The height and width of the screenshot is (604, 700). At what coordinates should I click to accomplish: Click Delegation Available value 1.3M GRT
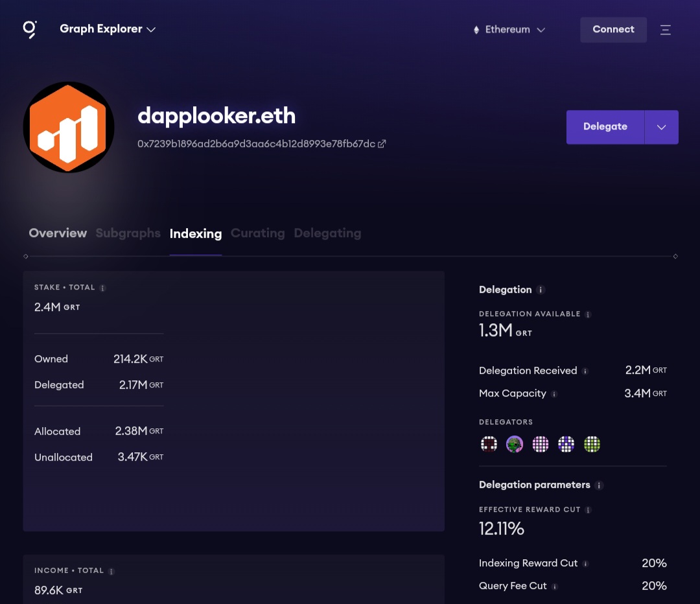click(506, 331)
